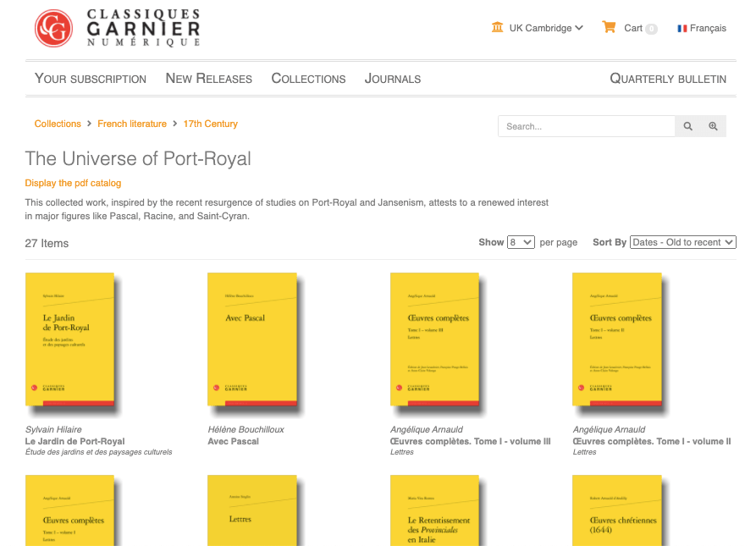This screenshot has width=756, height=546.
Task: Open the Journals menu item
Action: (392, 78)
